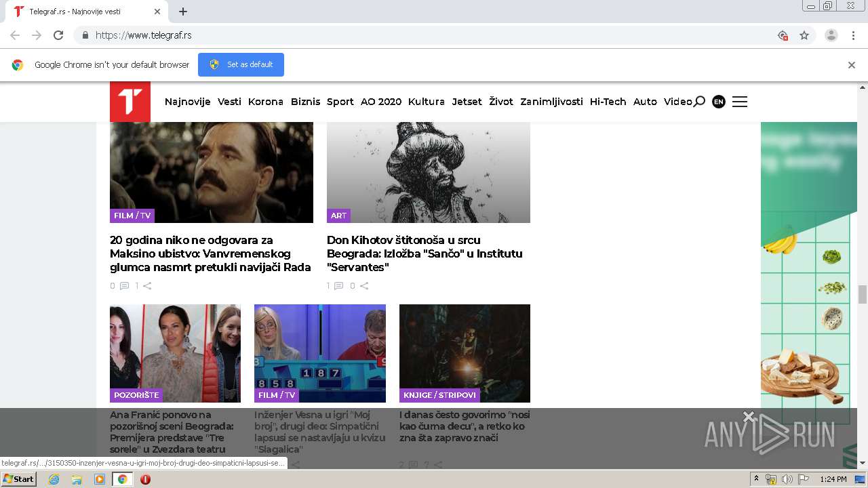The image size is (868, 488).
Task: Click the ART category tag
Action: (338, 216)
